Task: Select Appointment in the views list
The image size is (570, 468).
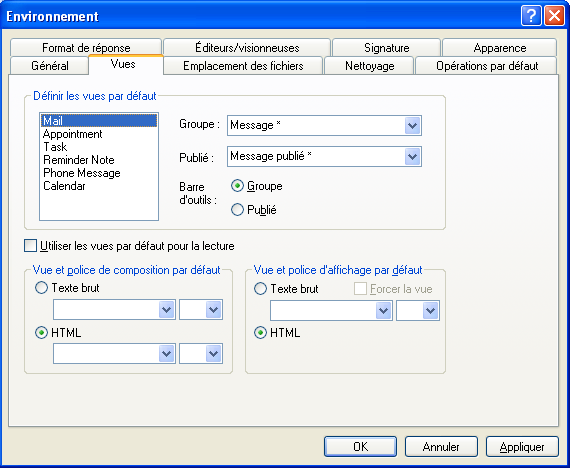Action: coord(99,134)
